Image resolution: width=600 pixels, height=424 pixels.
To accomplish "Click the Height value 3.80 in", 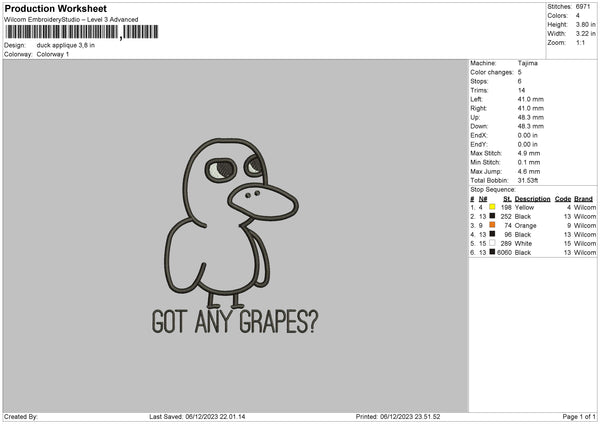I will tap(586, 24).
